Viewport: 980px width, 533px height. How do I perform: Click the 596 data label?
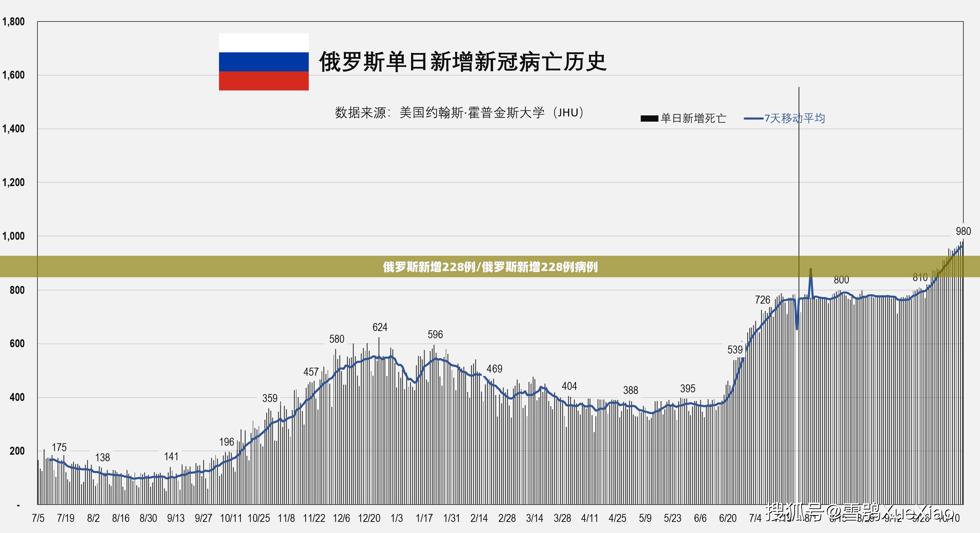[435, 334]
